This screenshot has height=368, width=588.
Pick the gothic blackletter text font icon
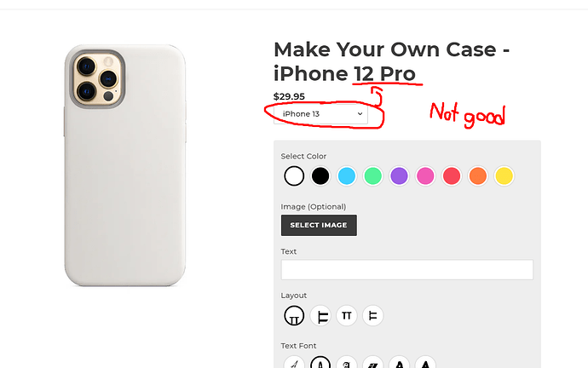pyautogui.click(x=347, y=364)
